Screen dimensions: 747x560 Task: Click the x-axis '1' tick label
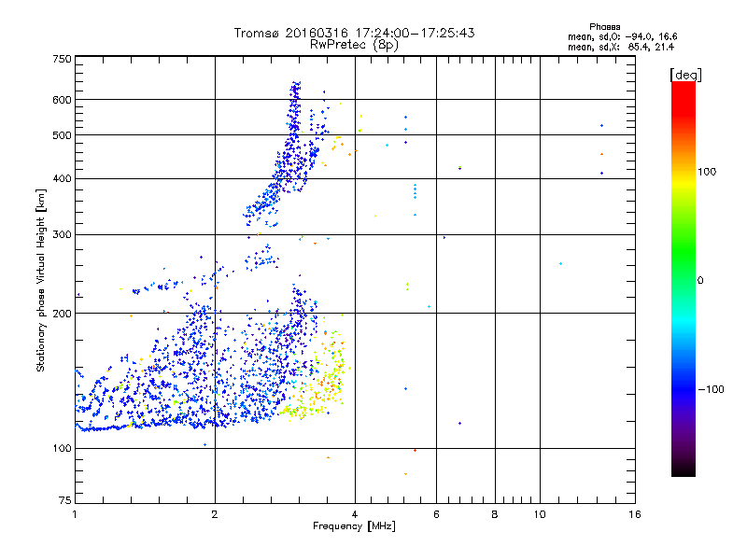pos(75,514)
